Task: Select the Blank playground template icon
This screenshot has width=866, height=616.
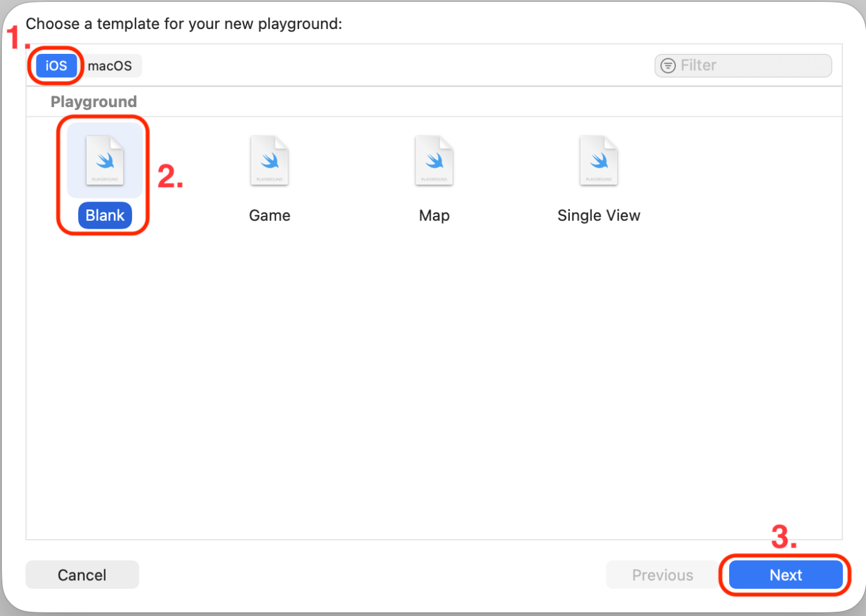Action: 105,160
